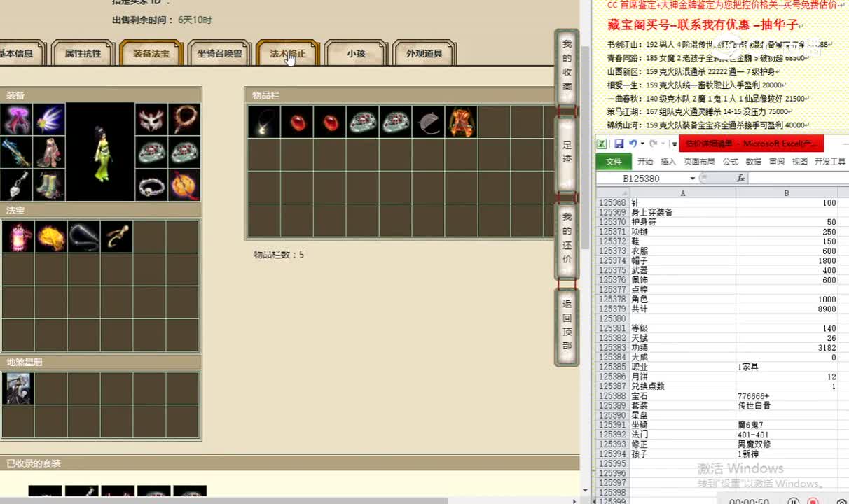Click the orange ring necklace equipment icon
Screen dimensions: 849x504
(x=184, y=120)
